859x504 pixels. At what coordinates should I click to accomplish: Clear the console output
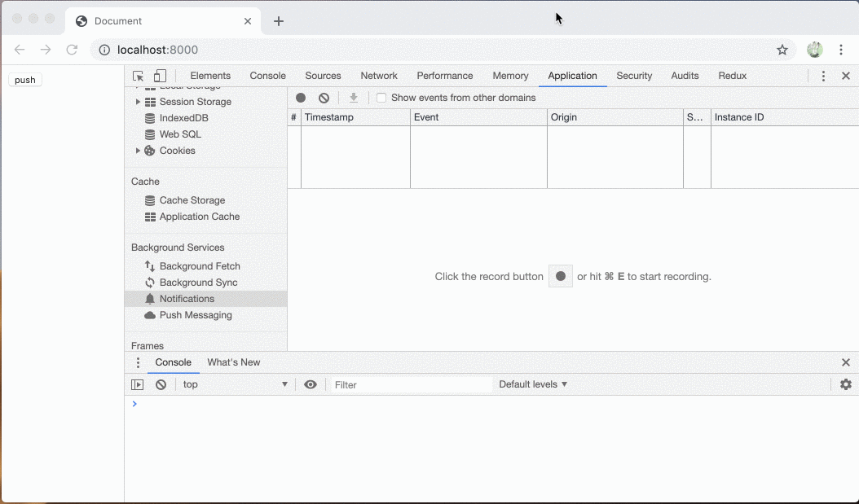161,384
